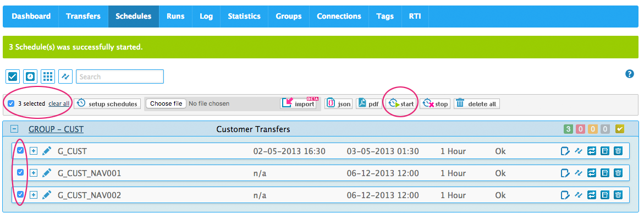Expand the G_CUST_NAV002 schedule row

34,195
